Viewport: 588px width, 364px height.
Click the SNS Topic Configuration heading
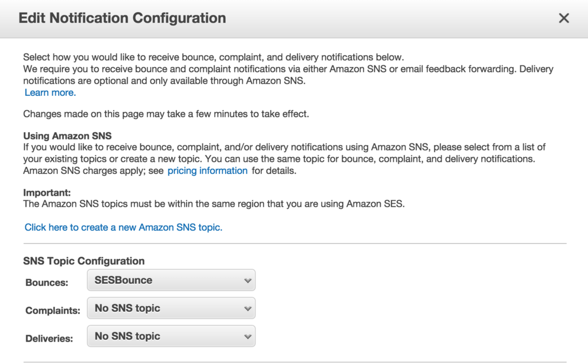[84, 261]
